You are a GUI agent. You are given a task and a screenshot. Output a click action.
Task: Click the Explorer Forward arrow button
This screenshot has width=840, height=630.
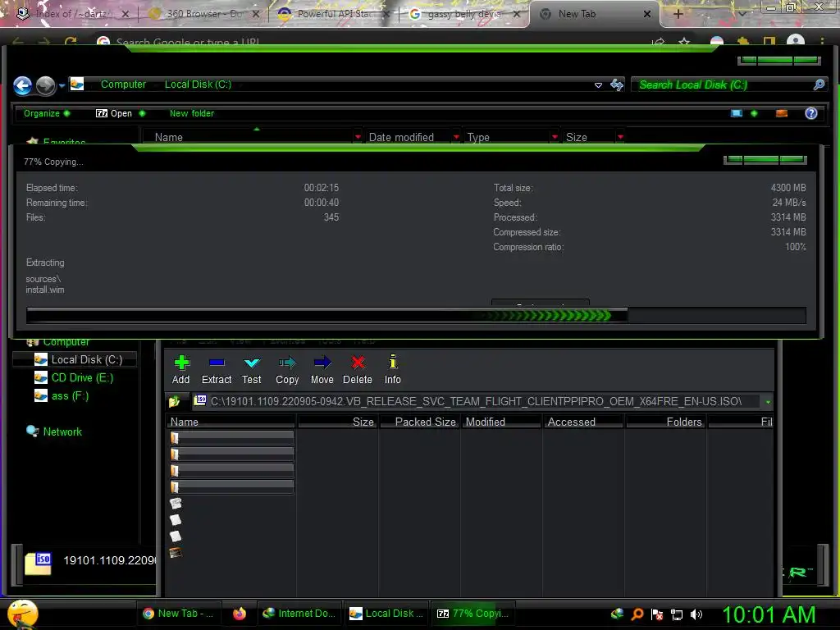tap(46, 85)
